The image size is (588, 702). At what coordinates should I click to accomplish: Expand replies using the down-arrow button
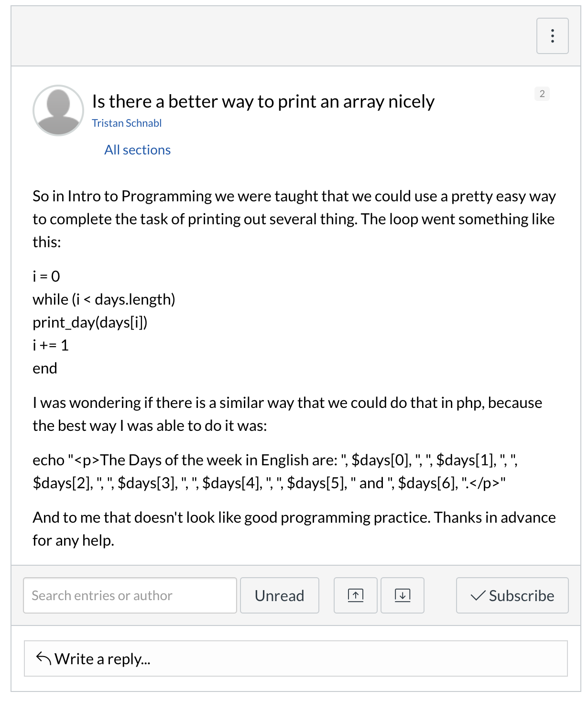(x=402, y=595)
